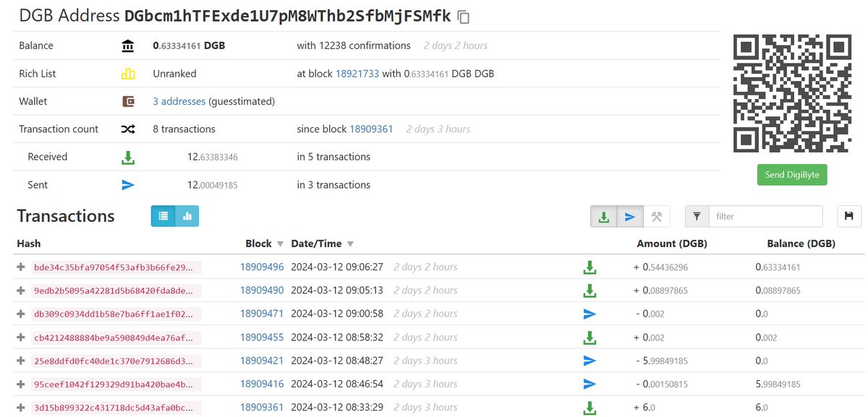Open block 18909421 in transactions table
The image size is (868, 417).
tap(262, 361)
